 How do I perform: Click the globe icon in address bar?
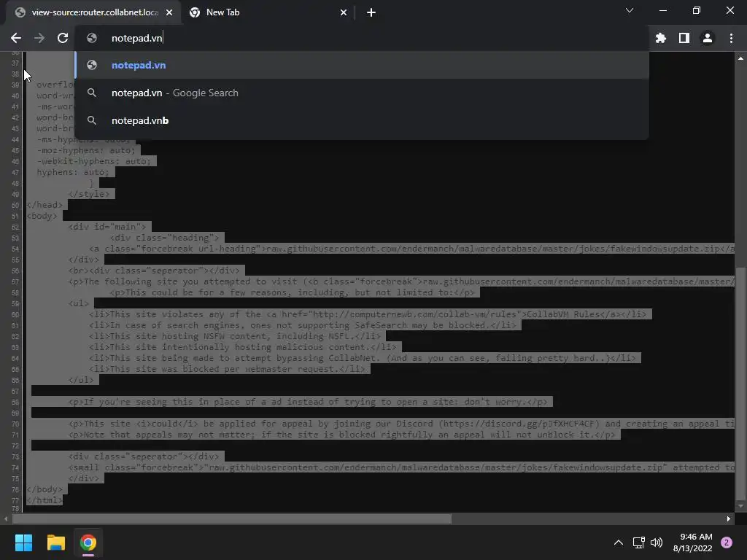click(92, 38)
